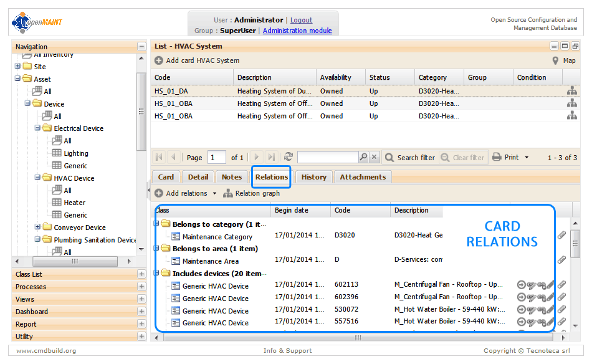Click the Logout link

[x=301, y=19]
